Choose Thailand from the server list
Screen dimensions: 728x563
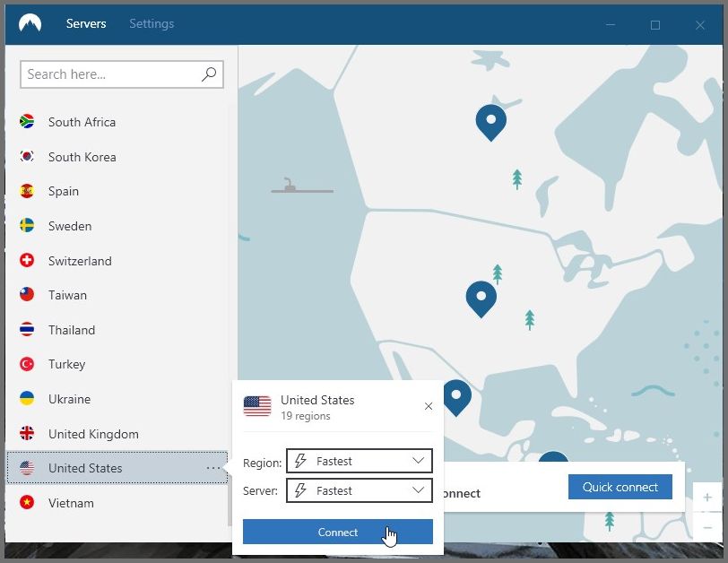click(x=117, y=330)
